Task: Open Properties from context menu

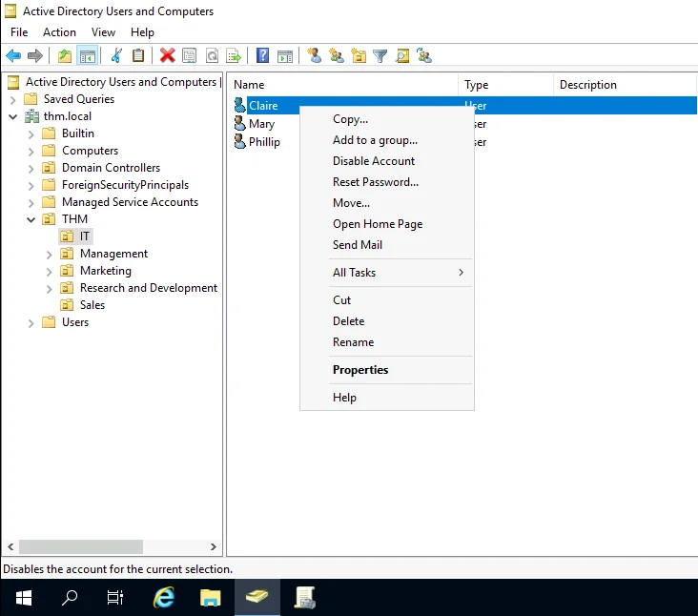Action: 386,370
